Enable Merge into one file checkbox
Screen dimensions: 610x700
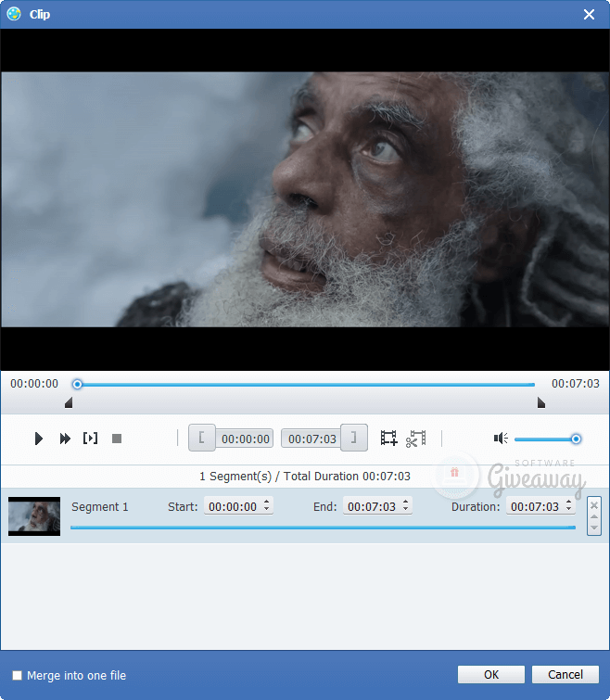coord(17,676)
